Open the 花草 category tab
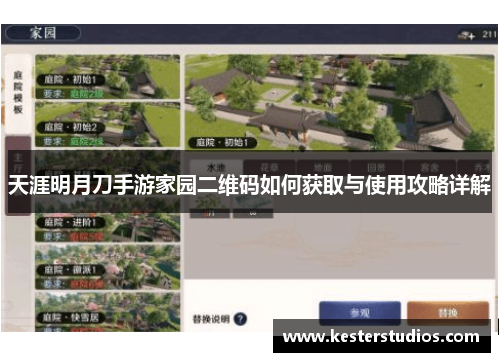The image size is (500, 362). click(x=270, y=167)
